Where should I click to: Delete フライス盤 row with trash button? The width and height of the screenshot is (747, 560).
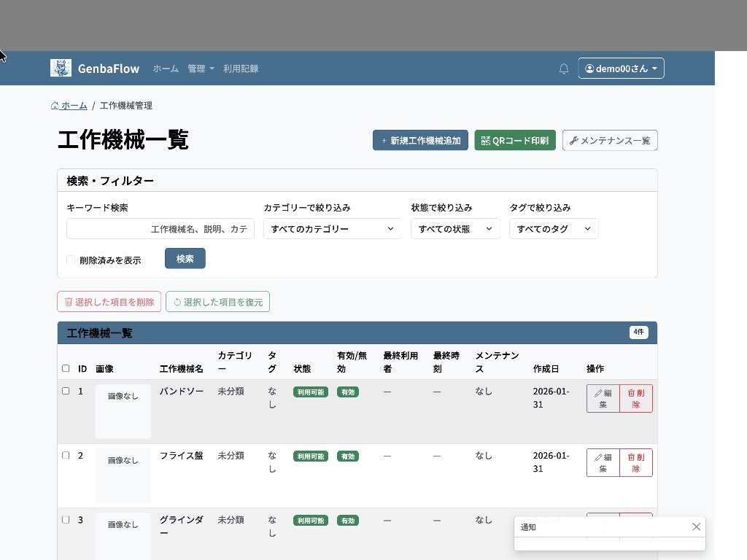coord(635,462)
